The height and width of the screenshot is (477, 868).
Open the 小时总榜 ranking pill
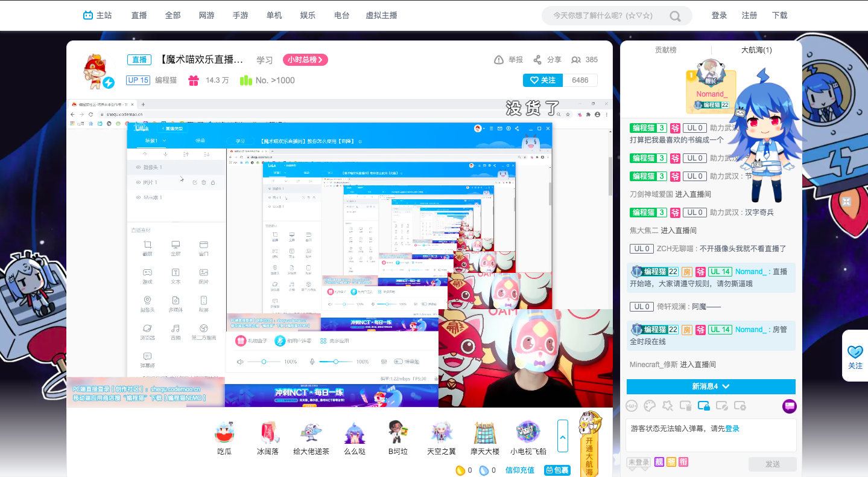pyautogui.click(x=306, y=60)
